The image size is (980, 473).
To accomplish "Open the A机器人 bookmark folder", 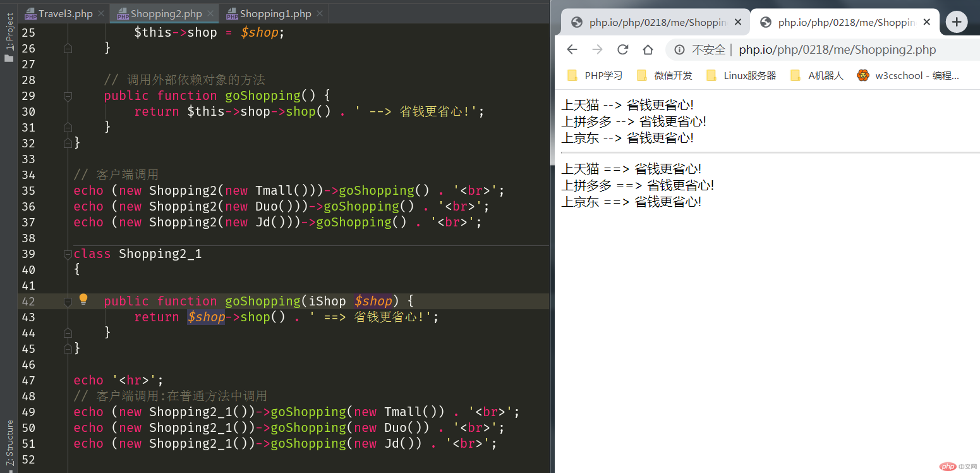I will tap(817, 75).
